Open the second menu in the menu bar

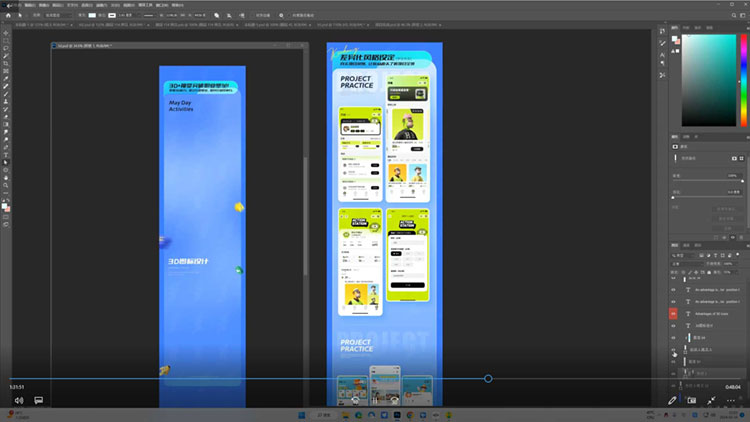(30, 4)
